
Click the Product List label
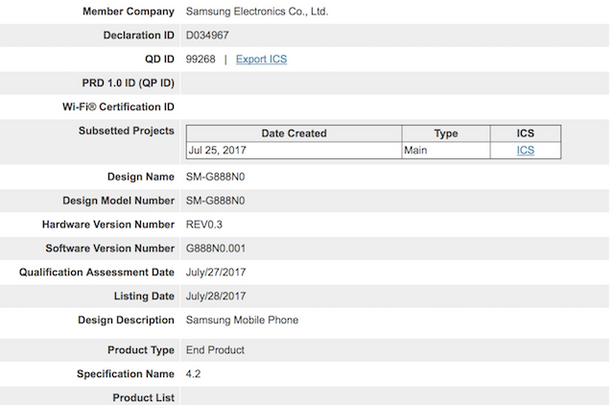144,398
